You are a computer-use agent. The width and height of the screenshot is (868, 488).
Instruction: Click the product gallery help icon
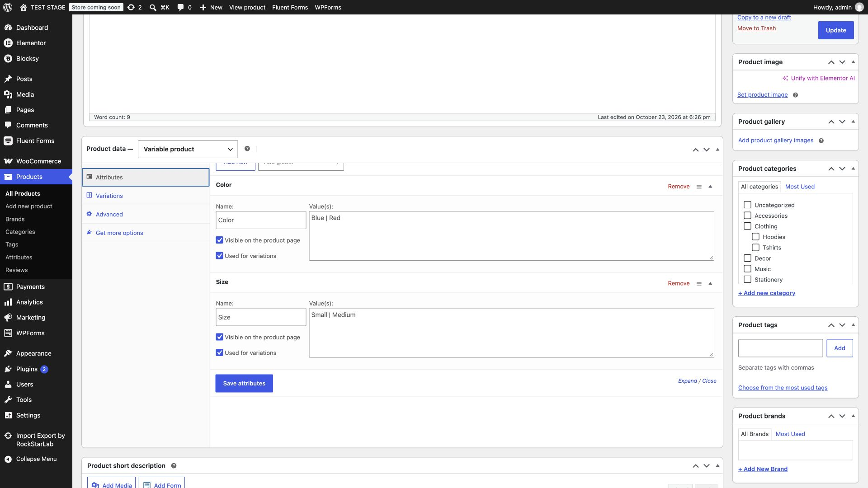tap(821, 141)
